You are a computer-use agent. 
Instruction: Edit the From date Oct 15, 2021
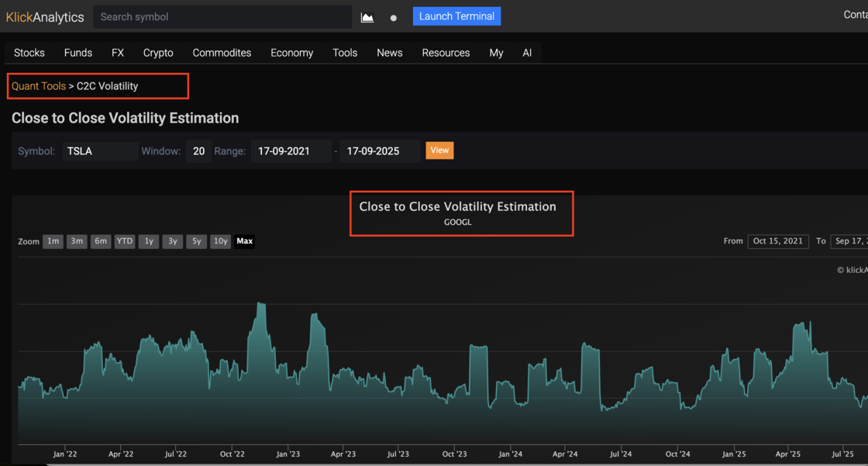pos(778,241)
